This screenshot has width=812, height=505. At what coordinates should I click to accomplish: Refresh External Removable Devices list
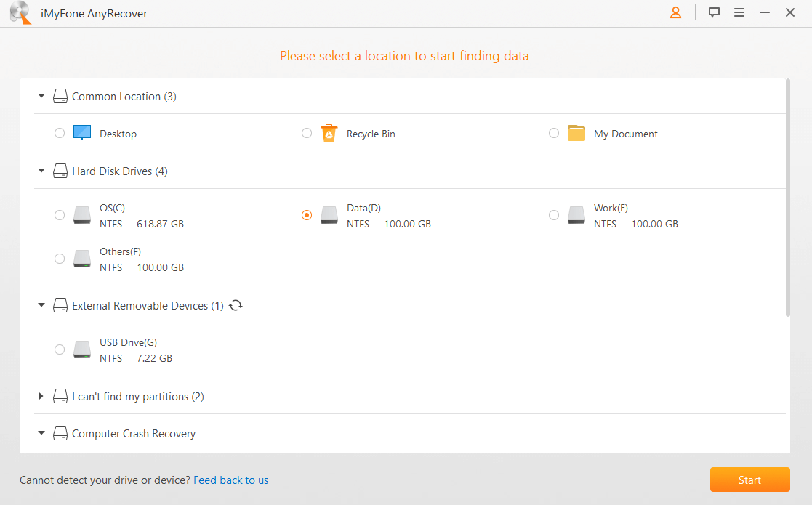pos(235,305)
